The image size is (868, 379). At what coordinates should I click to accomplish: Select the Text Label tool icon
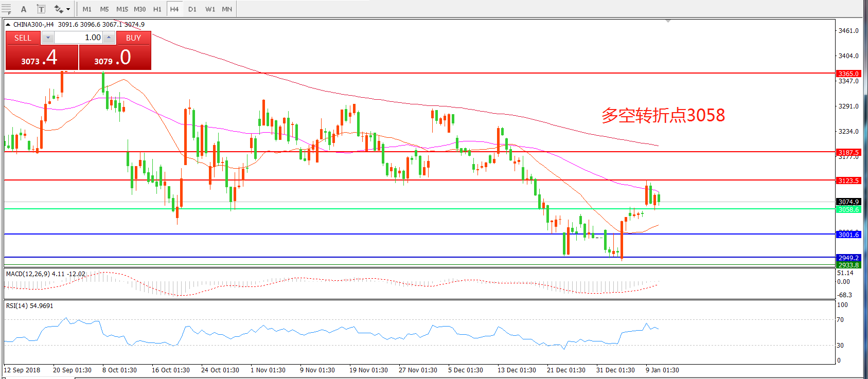tap(41, 9)
